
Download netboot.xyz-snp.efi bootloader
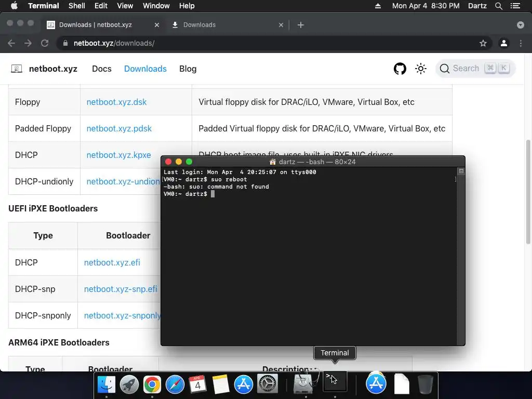click(121, 289)
